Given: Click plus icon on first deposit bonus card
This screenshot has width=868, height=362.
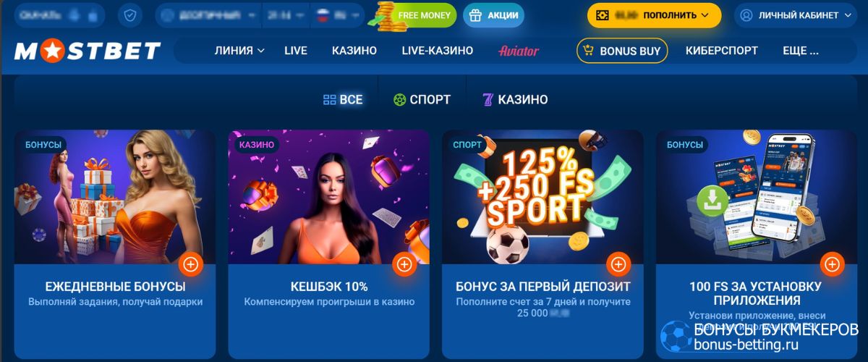Looking at the screenshot, I should [618, 264].
